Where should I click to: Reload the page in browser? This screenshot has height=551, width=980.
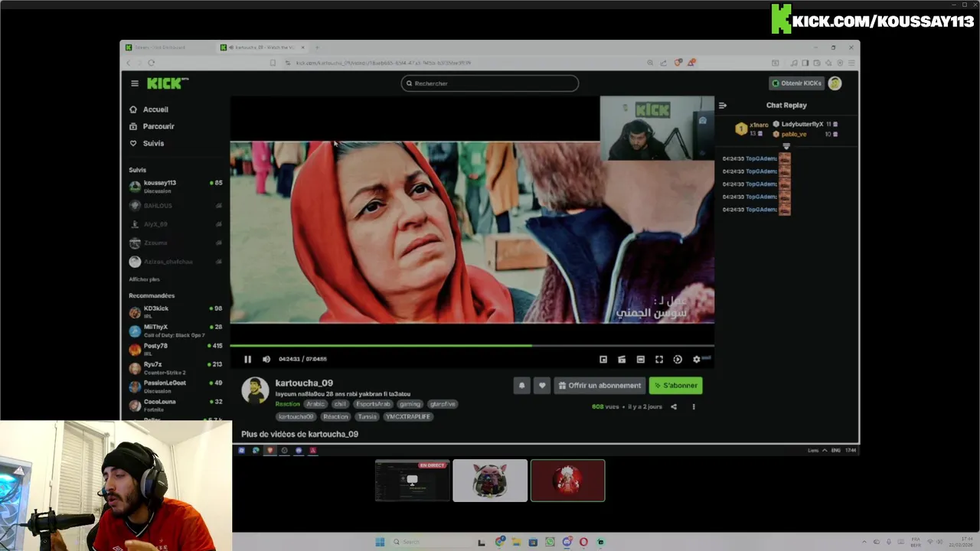pyautogui.click(x=152, y=63)
